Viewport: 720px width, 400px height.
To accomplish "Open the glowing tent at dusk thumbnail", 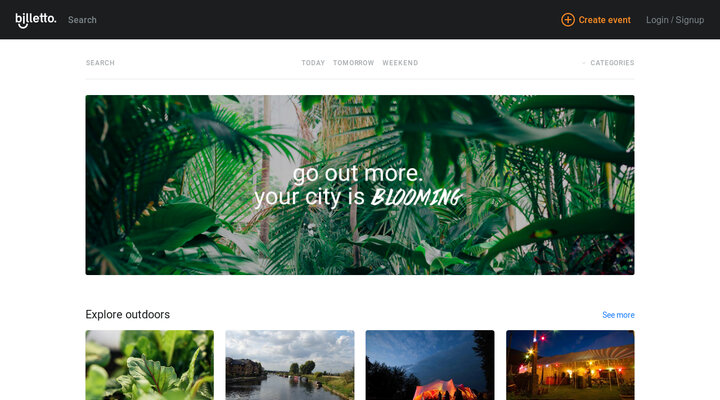I will click(x=430, y=365).
